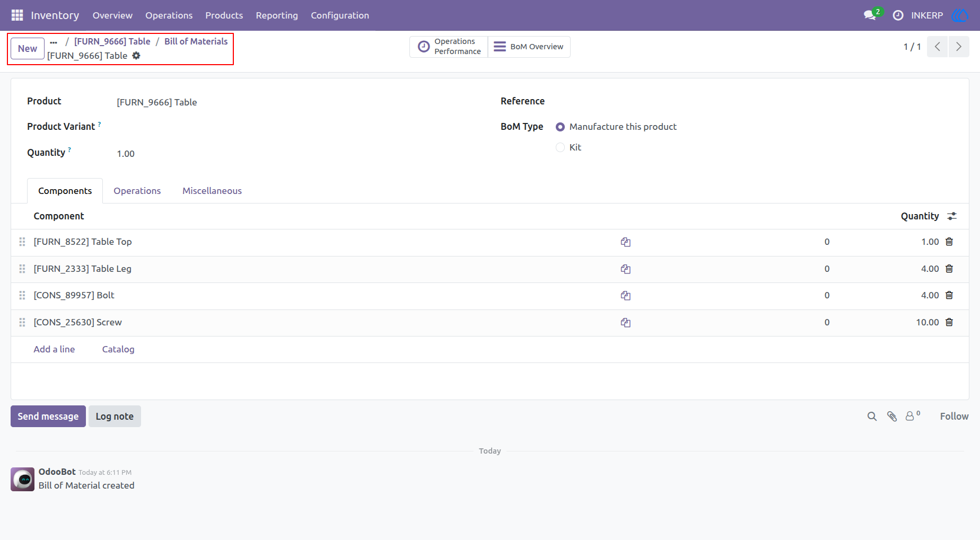Open the Operations top menu
The image size is (980, 540).
[x=169, y=15]
